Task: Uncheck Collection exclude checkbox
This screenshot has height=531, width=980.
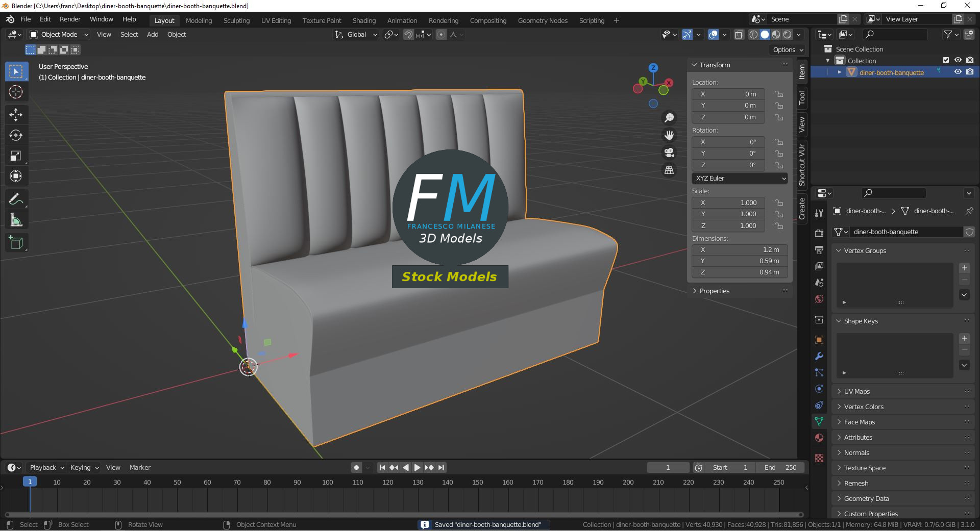Action: point(946,60)
